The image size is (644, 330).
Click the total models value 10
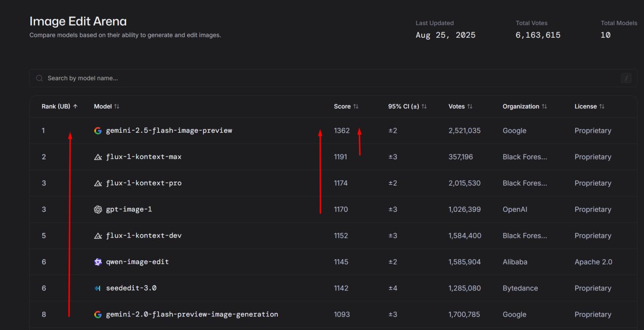tap(606, 35)
